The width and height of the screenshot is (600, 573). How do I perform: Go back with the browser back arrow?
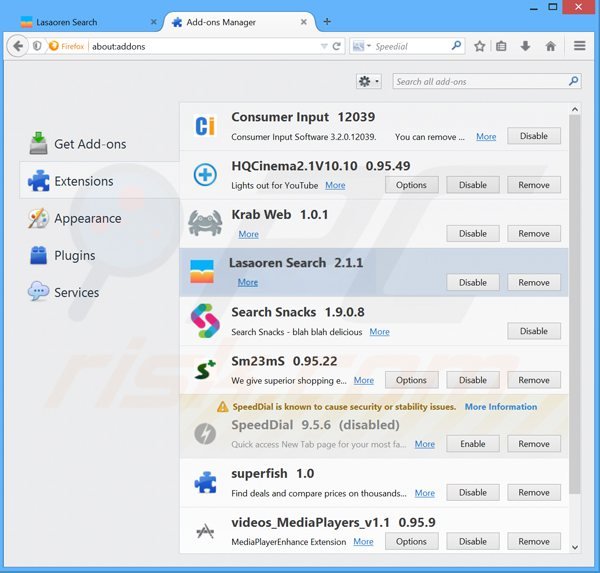tap(17, 46)
